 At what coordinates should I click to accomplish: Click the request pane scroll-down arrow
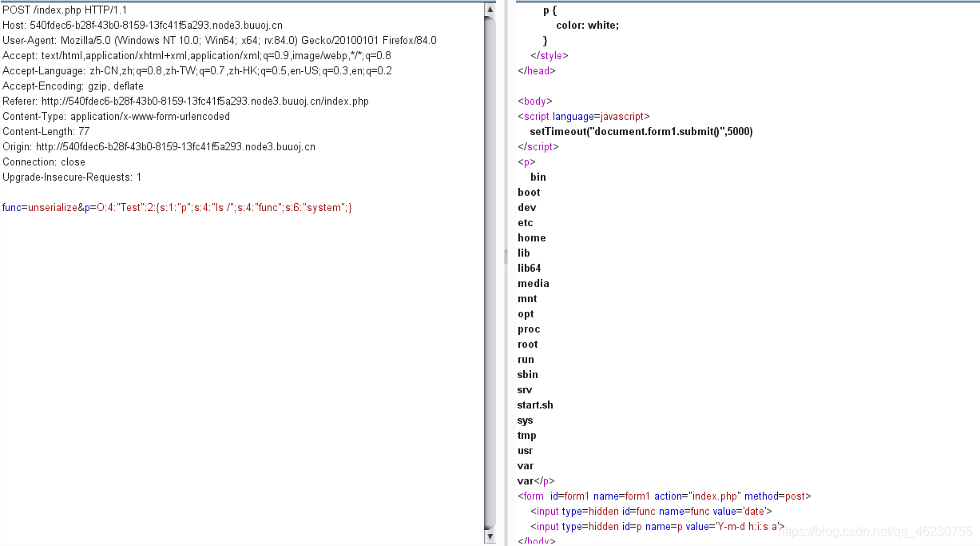pos(490,536)
